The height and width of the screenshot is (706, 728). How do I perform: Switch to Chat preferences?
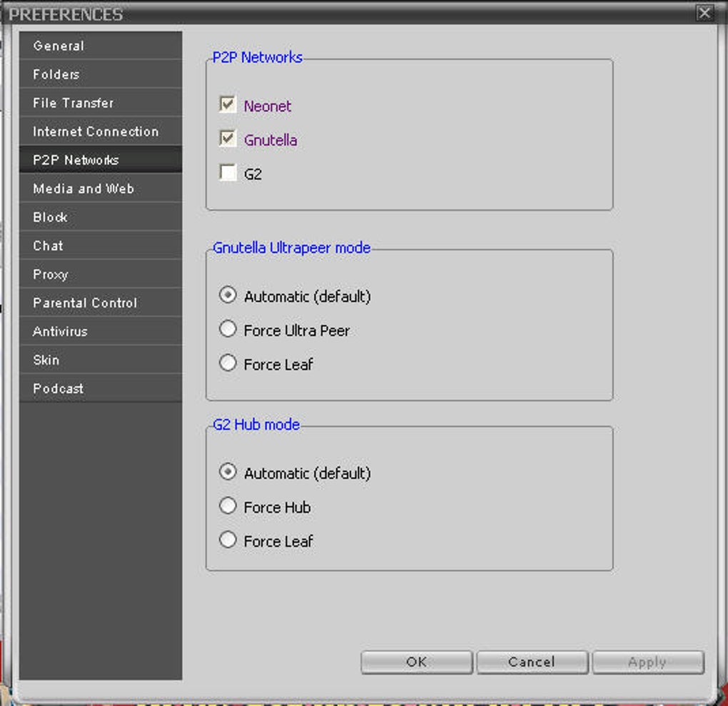(101, 246)
